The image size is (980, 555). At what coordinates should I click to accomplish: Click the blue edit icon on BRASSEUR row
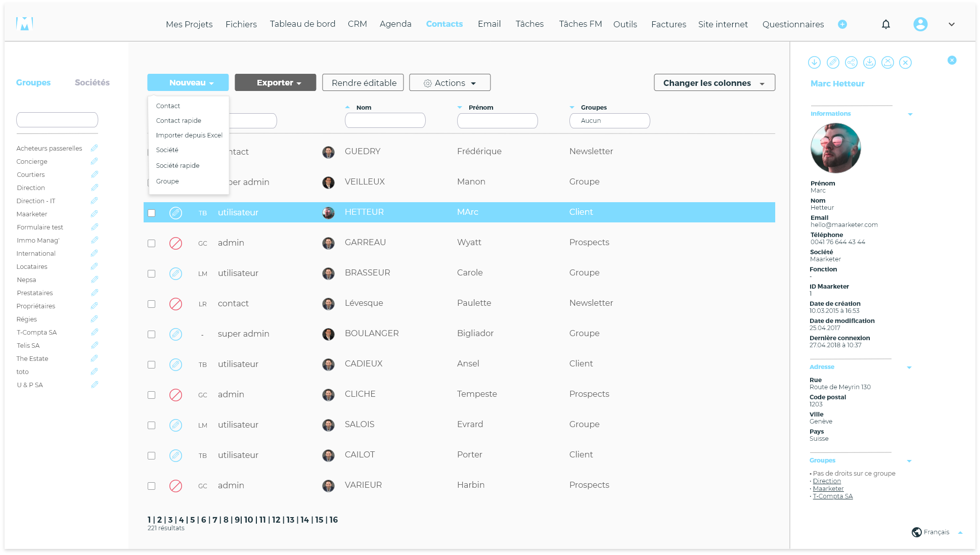tap(175, 273)
